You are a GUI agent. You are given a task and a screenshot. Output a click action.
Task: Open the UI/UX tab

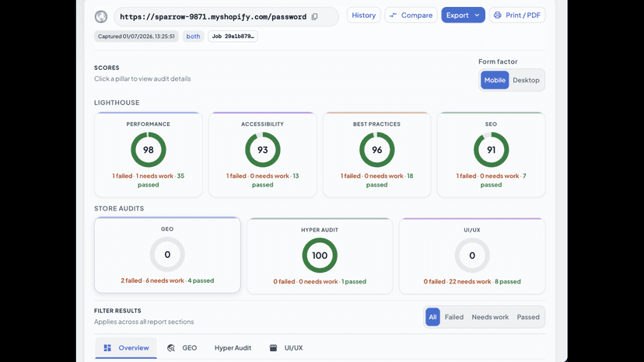tap(286, 348)
